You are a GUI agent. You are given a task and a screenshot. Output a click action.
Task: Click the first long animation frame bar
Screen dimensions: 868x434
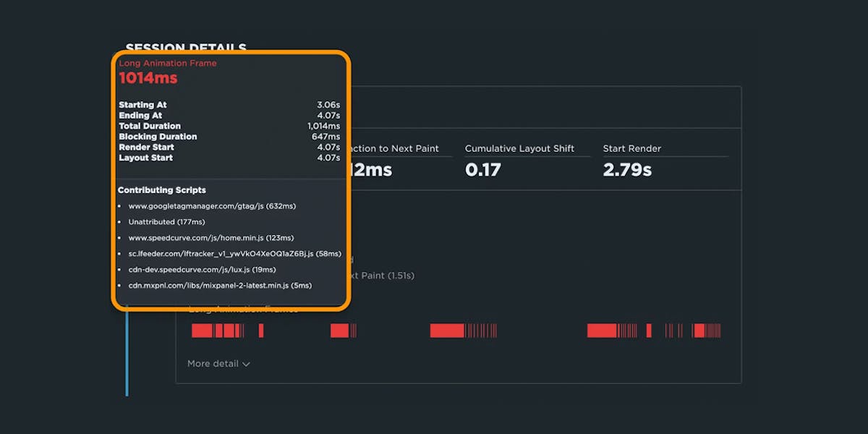click(202, 331)
